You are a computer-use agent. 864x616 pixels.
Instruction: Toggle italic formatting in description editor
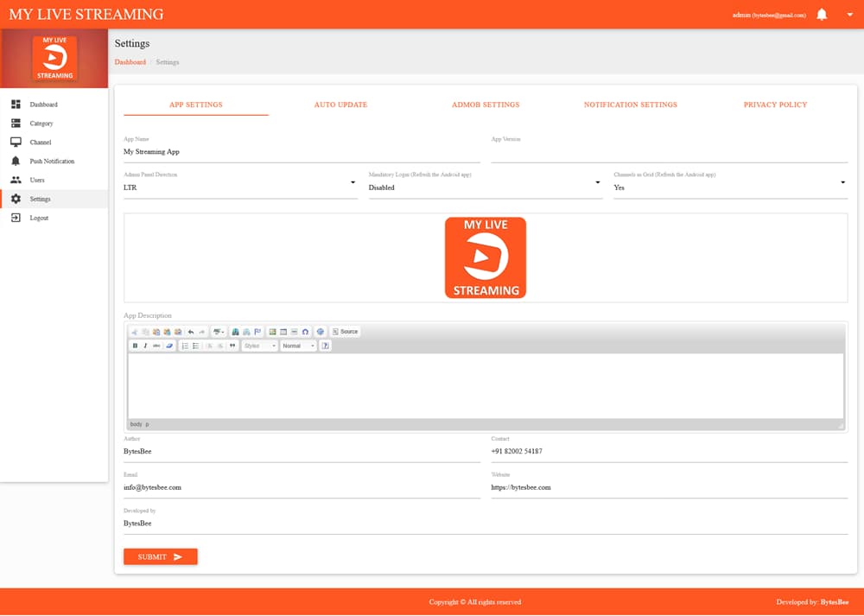145,346
